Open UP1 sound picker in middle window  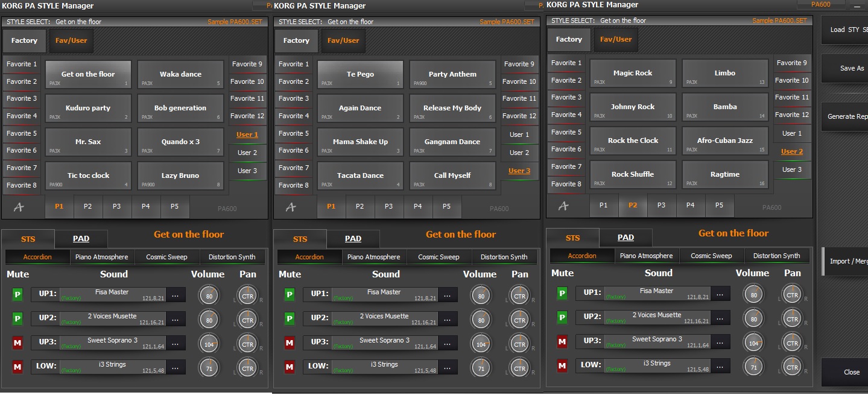448,295
